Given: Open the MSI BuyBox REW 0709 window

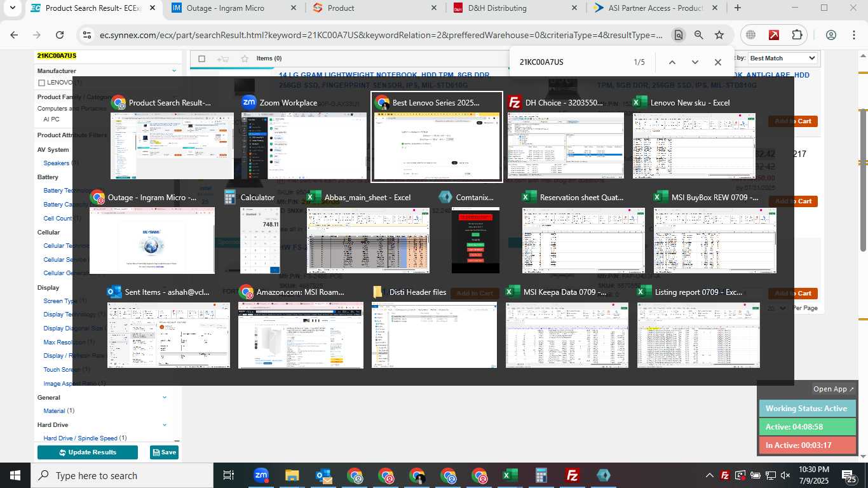Looking at the screenshot, I should coord(715,240).
